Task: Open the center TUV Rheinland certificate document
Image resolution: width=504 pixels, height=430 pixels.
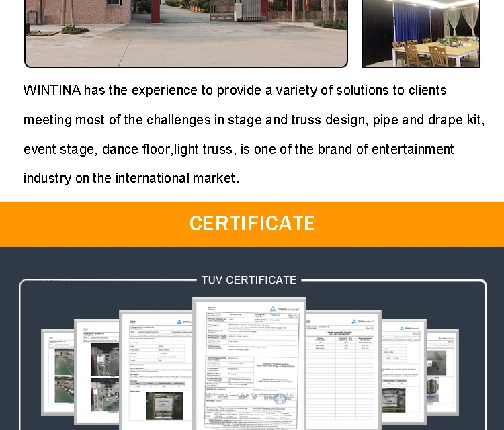Action: [x=249, y=363]
